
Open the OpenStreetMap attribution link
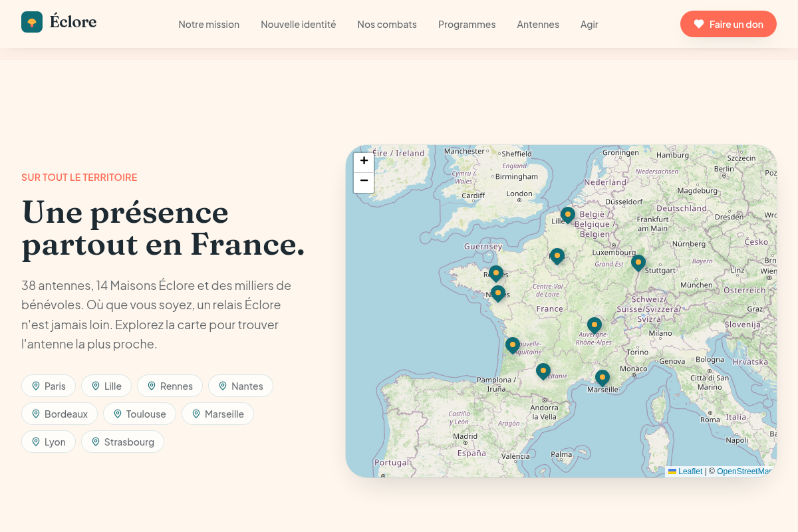pos(746,471)
